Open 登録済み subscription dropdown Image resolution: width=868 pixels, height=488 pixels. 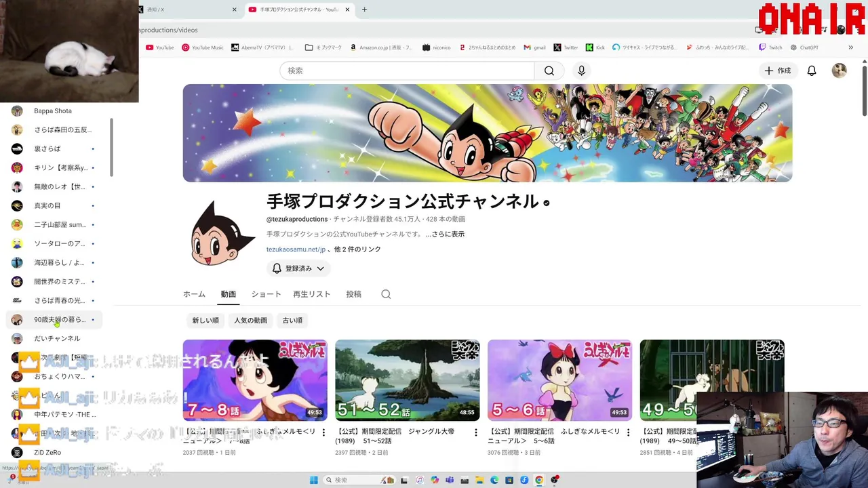tap(298, 268)
